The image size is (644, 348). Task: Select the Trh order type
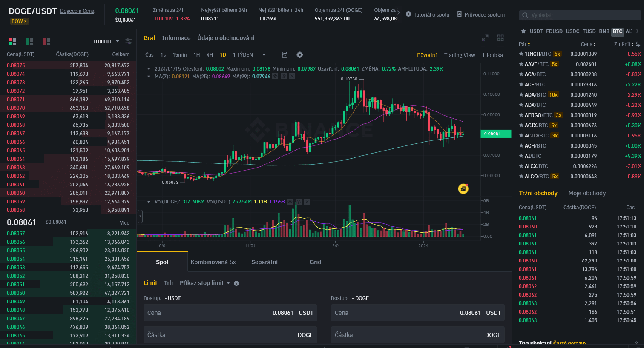[168, 282]
